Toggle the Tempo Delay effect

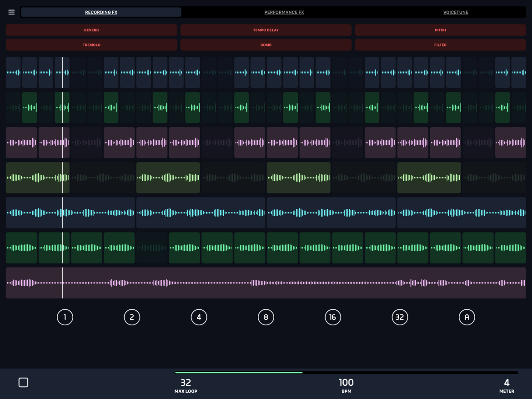click(x=266, y=30)
